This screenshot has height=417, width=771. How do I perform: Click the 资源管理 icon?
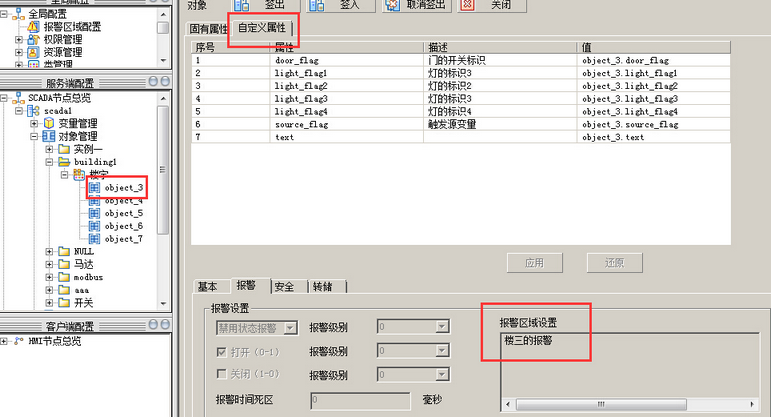pyautogui.click(x=33, y=52)
